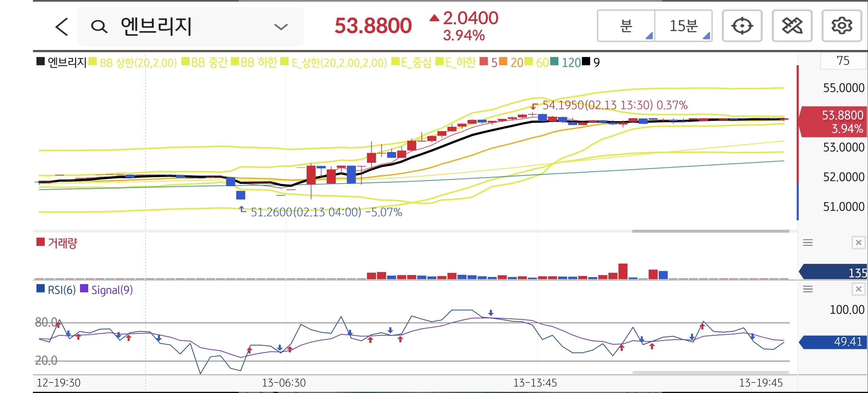Open volume panel hamburger menu

808,242
